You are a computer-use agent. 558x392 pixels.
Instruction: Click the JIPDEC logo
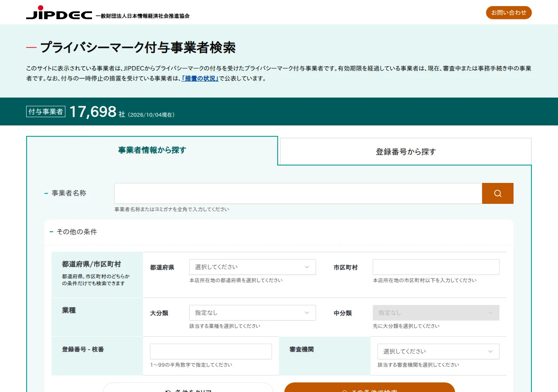pos(59,13)
